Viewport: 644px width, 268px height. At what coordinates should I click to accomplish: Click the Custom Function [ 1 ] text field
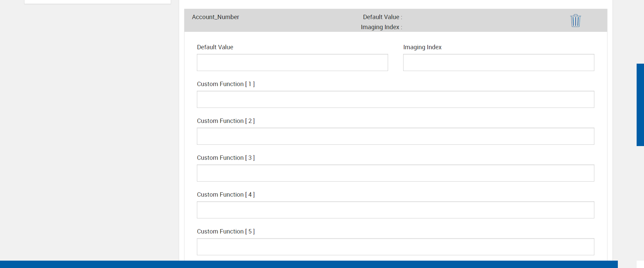[x=395, y=99]
